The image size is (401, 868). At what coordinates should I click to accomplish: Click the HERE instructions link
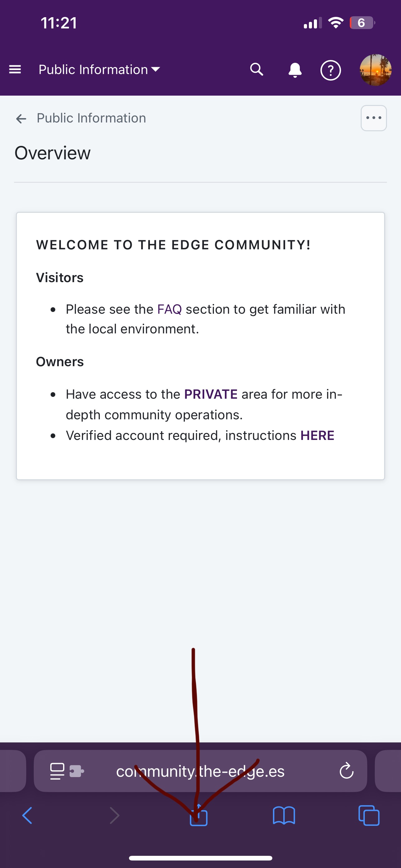point(317,435)
